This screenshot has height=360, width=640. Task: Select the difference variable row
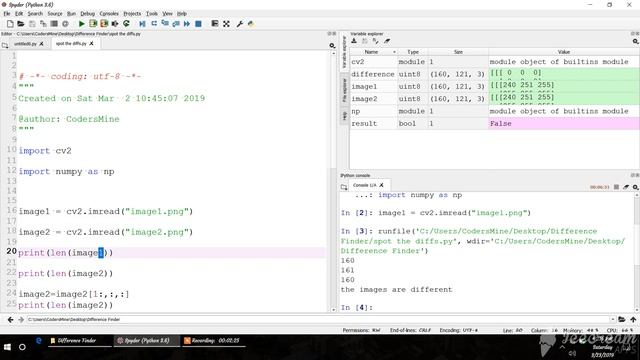[x=495, y=74]
